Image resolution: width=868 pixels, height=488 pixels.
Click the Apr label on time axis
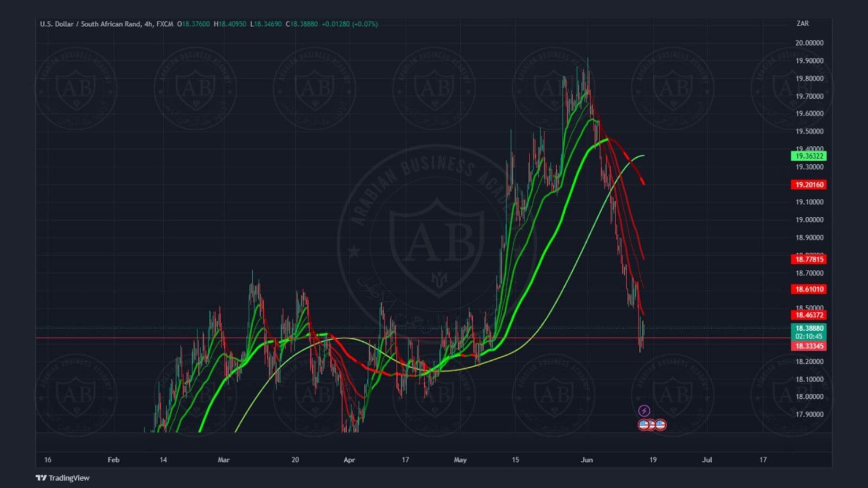click(x=349, y=460)
